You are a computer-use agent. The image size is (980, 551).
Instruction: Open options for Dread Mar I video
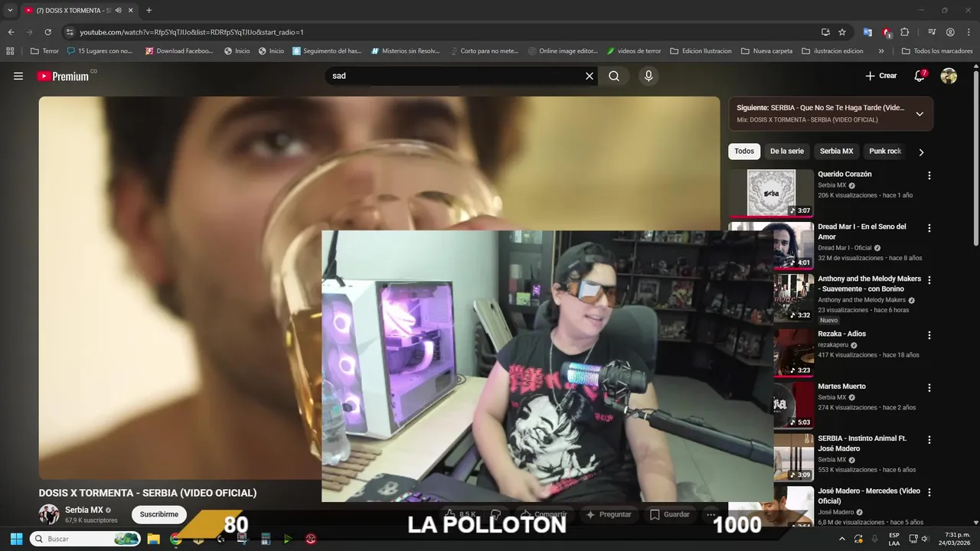point(929,228)
